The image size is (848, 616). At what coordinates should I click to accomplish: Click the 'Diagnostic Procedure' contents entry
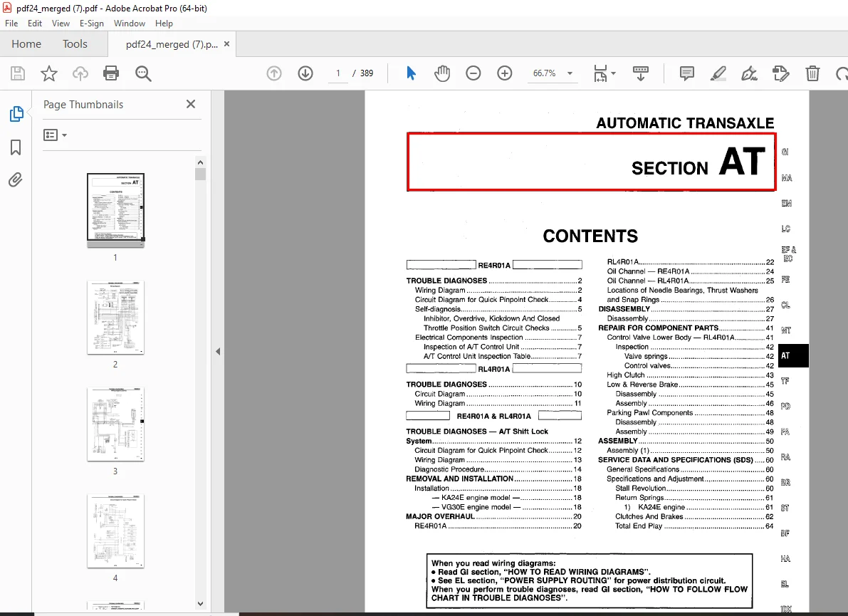click(x=498, y=469)
